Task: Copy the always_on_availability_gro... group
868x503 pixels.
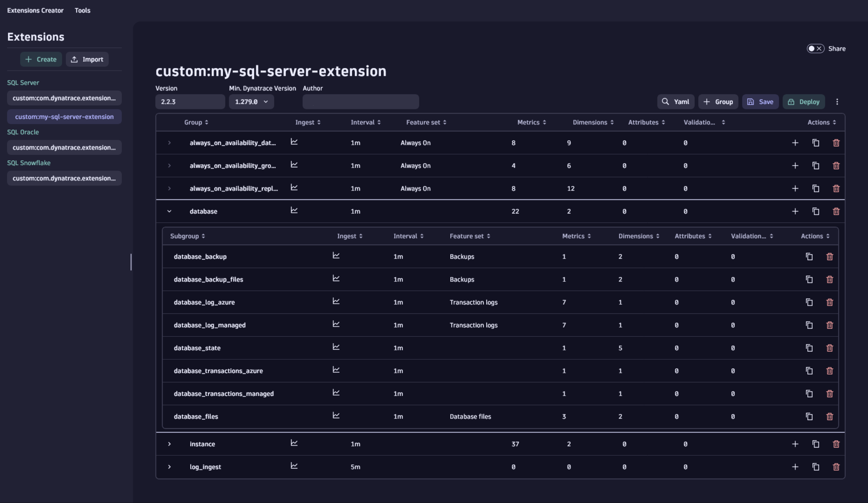Action: [816, 166]
